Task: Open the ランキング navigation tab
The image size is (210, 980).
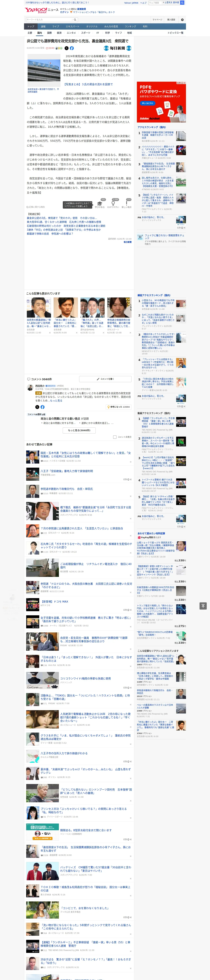Action: 130,27
